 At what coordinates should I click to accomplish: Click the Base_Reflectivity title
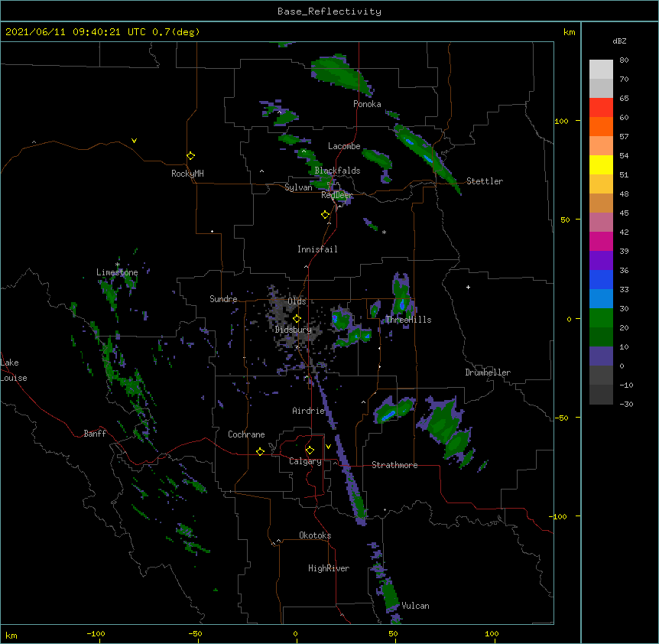(329, 11)
